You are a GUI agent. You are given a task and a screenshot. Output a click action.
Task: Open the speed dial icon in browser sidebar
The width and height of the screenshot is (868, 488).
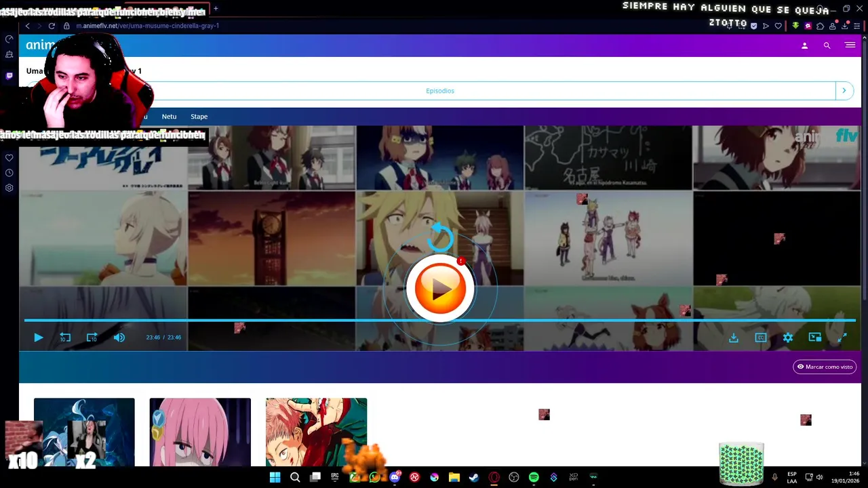point(9,39)
